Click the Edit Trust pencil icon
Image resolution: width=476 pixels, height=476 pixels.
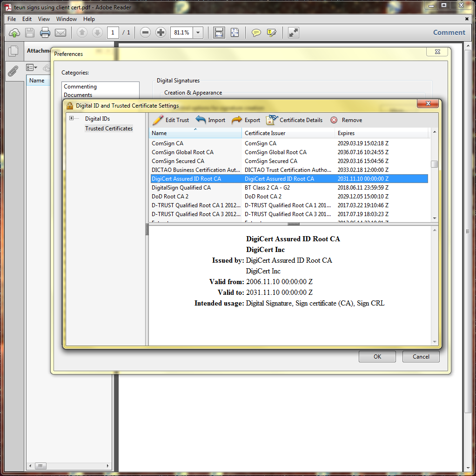pyautogui.click(x=158, y=120)
